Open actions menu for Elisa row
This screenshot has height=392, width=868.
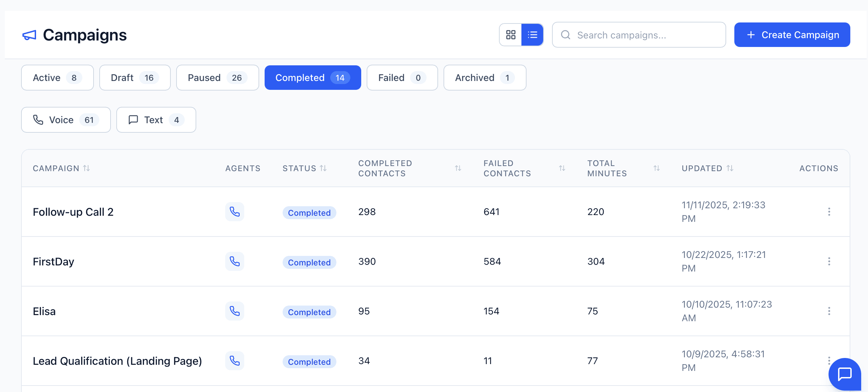[x=829, y=311]
